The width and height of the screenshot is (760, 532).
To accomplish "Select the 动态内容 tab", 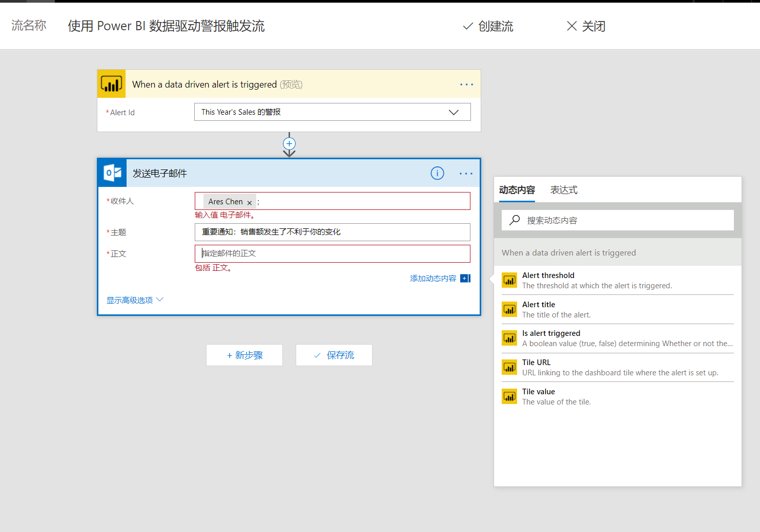I will pyautogui.click(x=517, y=190).
